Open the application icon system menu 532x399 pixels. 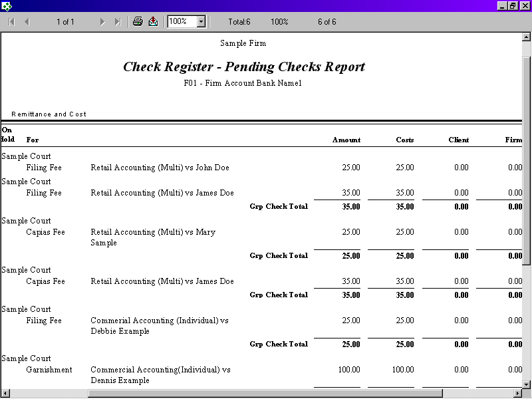(6, 5)
